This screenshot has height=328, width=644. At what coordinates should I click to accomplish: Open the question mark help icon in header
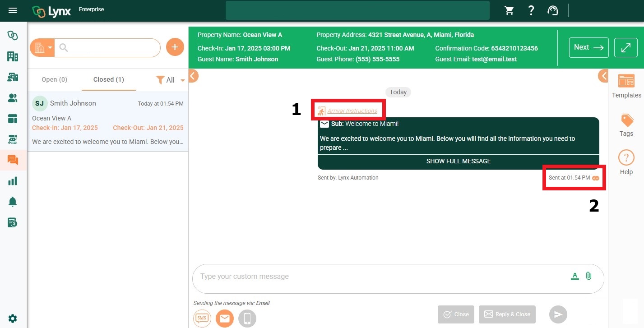[x=531, y=10]
